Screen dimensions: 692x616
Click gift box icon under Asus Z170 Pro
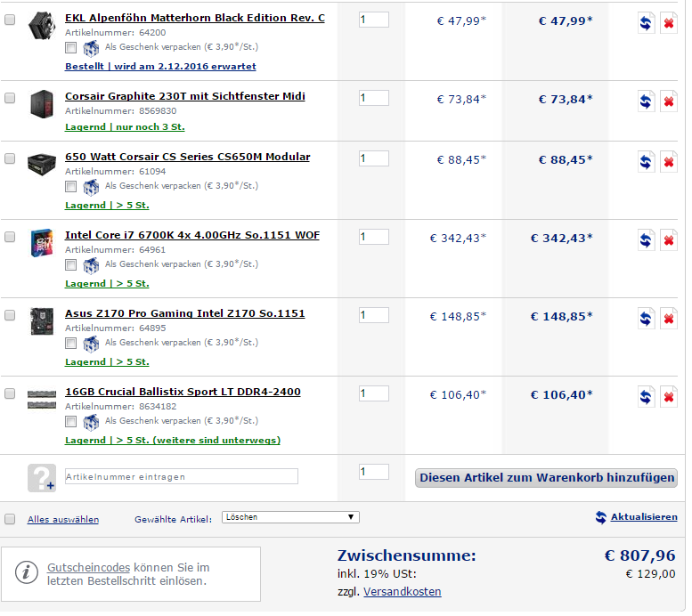tap(91, 344)
